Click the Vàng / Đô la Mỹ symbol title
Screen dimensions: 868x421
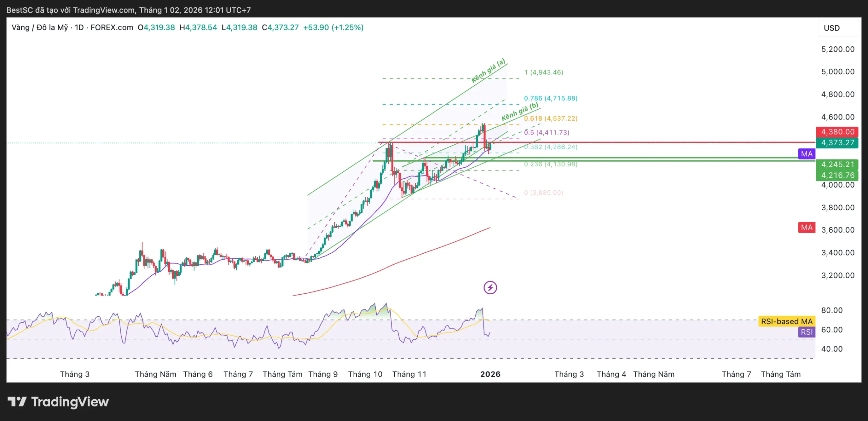(40, 27)
